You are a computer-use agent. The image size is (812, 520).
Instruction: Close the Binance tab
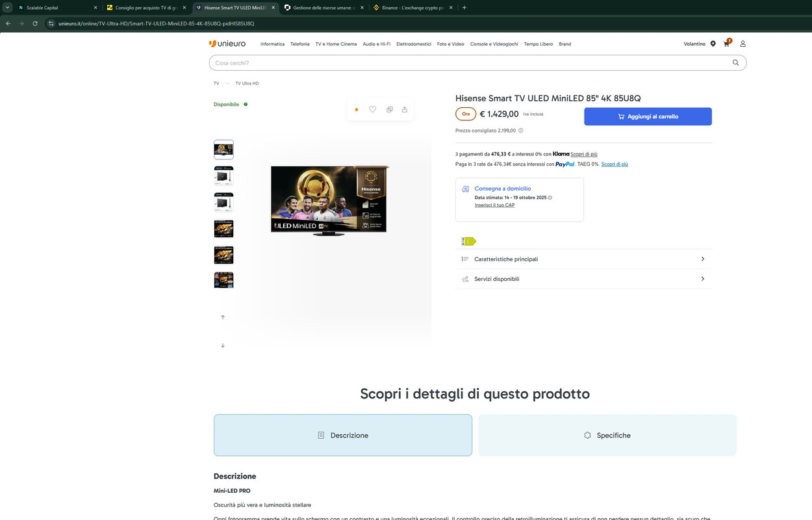450,8
